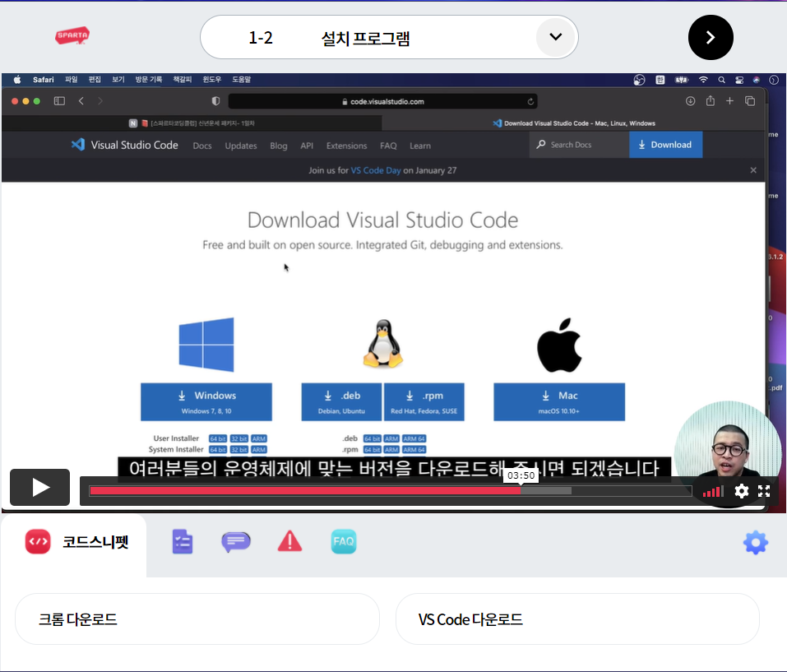Select User Installer 64 bit
The width and height of the screenshot is (787, 672).
pos(218,438)
